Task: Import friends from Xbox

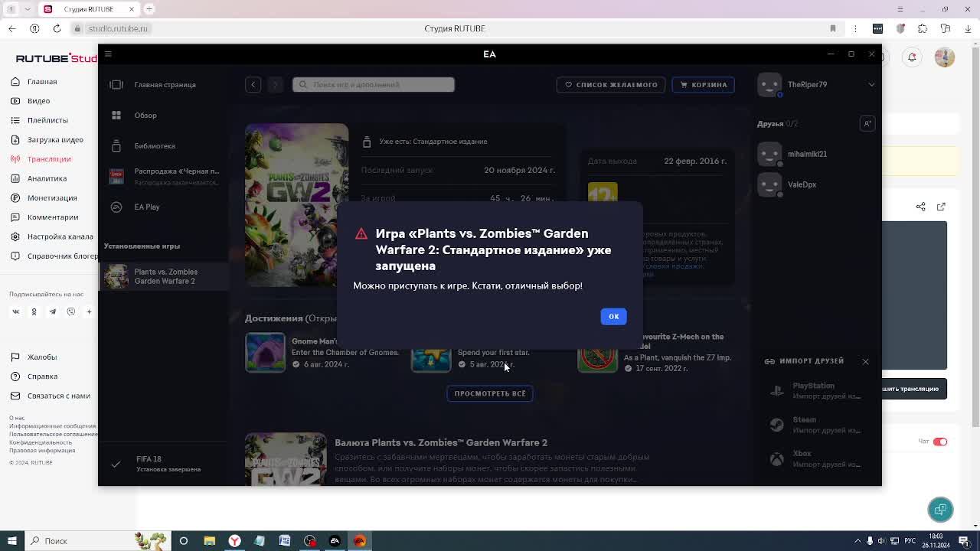Action: [815, 458]
